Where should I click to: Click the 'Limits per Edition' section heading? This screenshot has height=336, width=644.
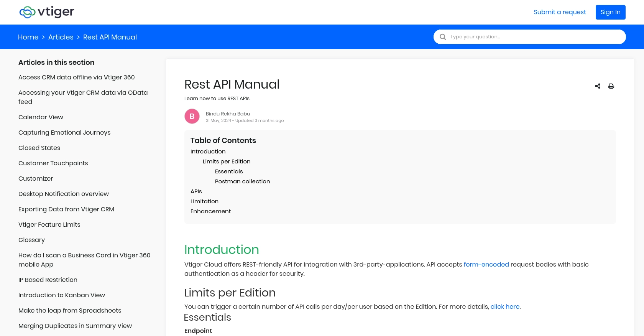pos(230,293)
